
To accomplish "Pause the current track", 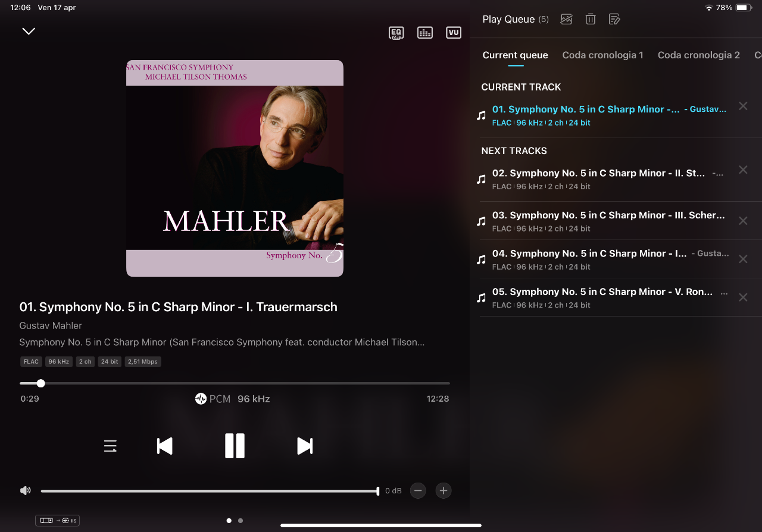I will pyautogui.click(x=235, y=446).
